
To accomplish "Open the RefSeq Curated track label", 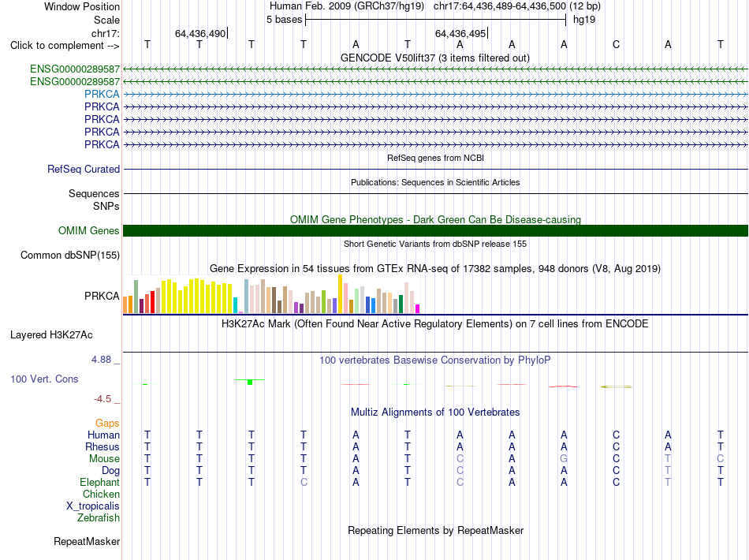I will click(83, 169).
